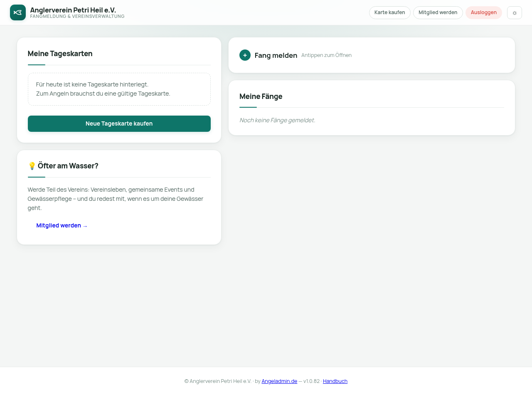Buy a new day ticket via Neue Tageskarte kaufen

tap(119, 123)
